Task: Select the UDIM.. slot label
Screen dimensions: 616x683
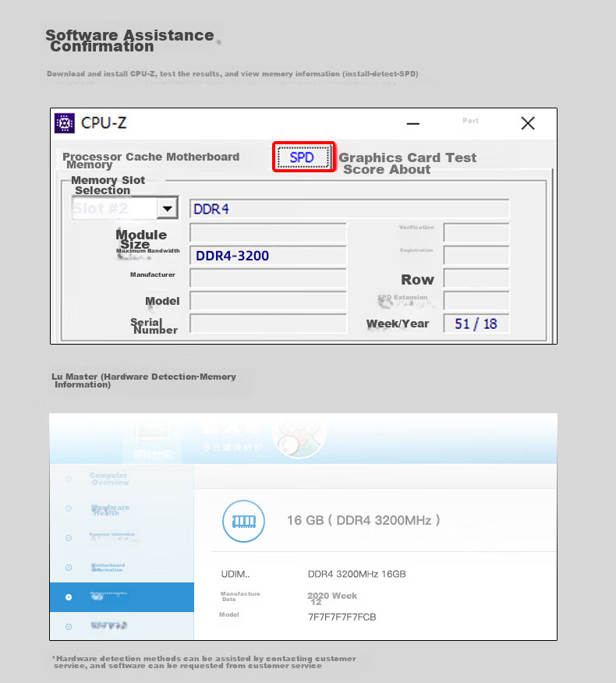Action: 235,574
